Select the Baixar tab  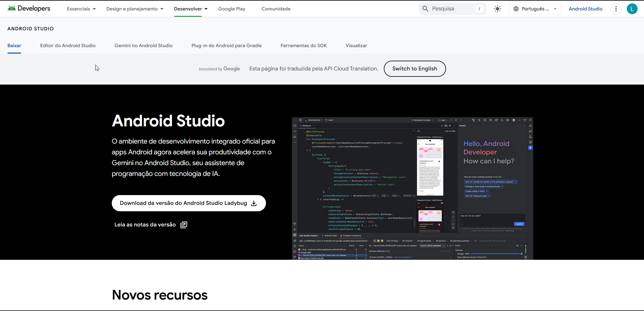(14, 45)
